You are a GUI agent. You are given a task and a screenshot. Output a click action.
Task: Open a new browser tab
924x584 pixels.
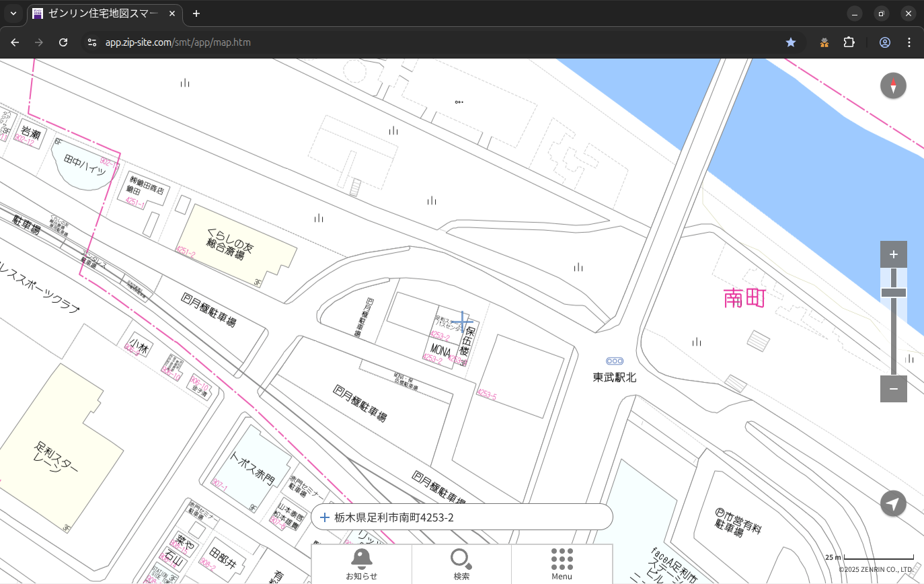pyautogui.click(x=196, y=13)
